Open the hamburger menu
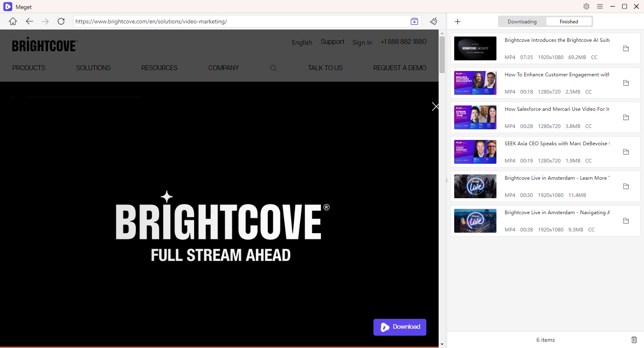This screenshot has height=348, width=644. click(600, 7)
